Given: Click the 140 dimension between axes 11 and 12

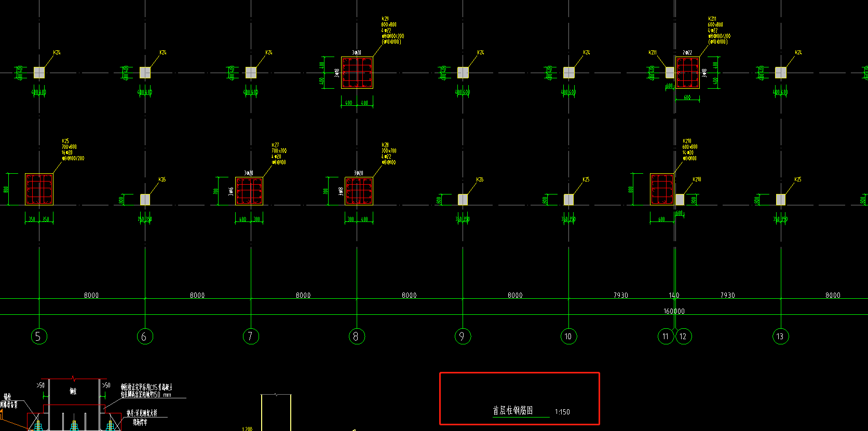Looking at the screenshot, I should click(674, 295).
